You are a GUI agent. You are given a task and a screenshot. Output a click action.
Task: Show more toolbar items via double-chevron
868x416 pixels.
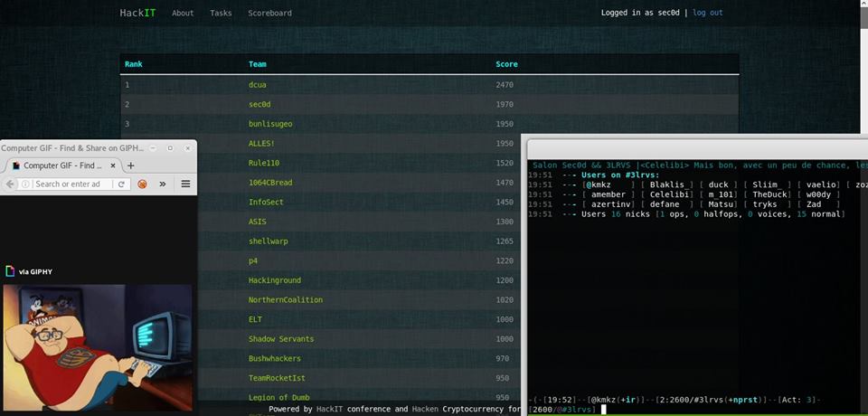click(x=163, y=184)
